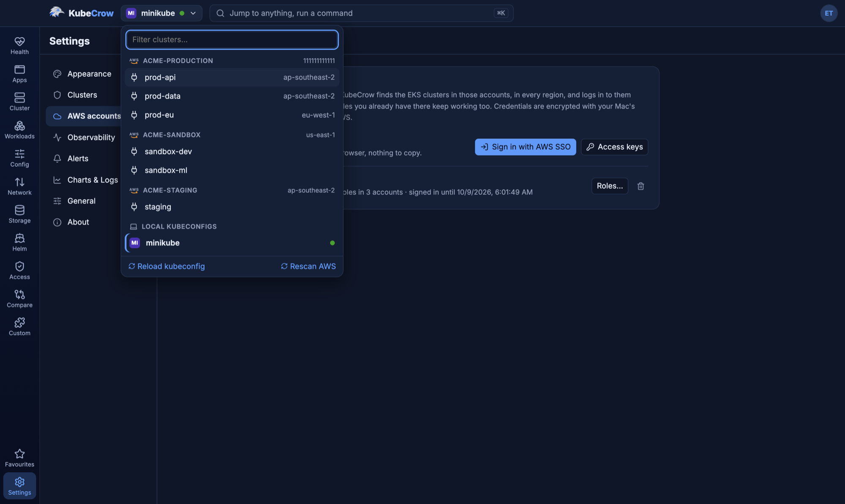This screenshot has height=504, width=845.
Task: Focus the Filter clusters input
Action: click(232, 40)
